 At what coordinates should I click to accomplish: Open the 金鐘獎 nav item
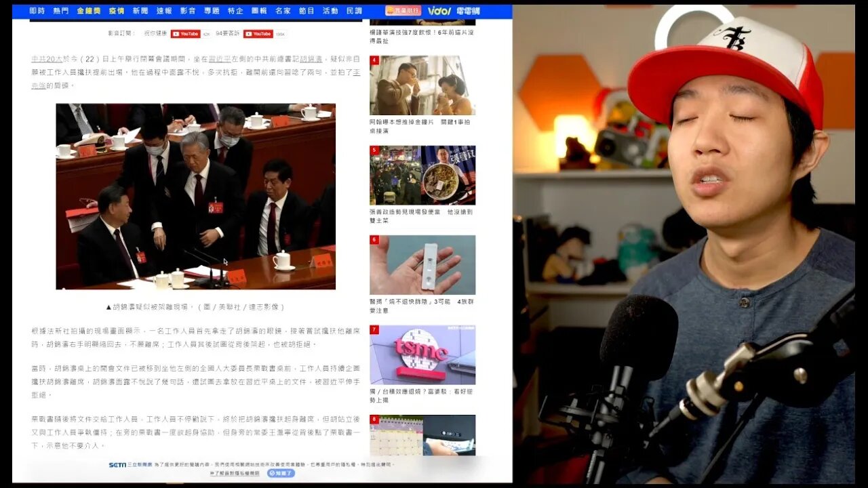[89, 11]
